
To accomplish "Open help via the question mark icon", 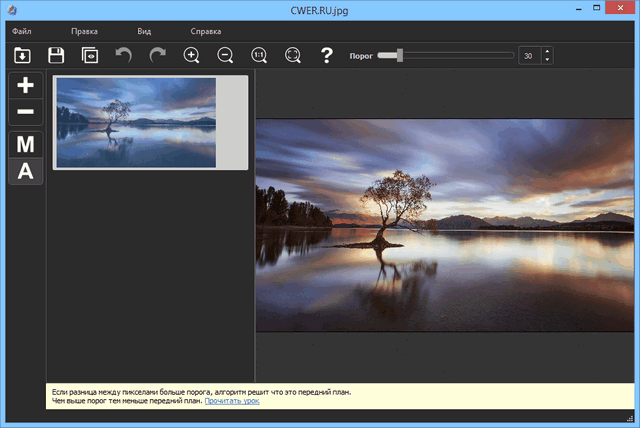I will [326, 56].
